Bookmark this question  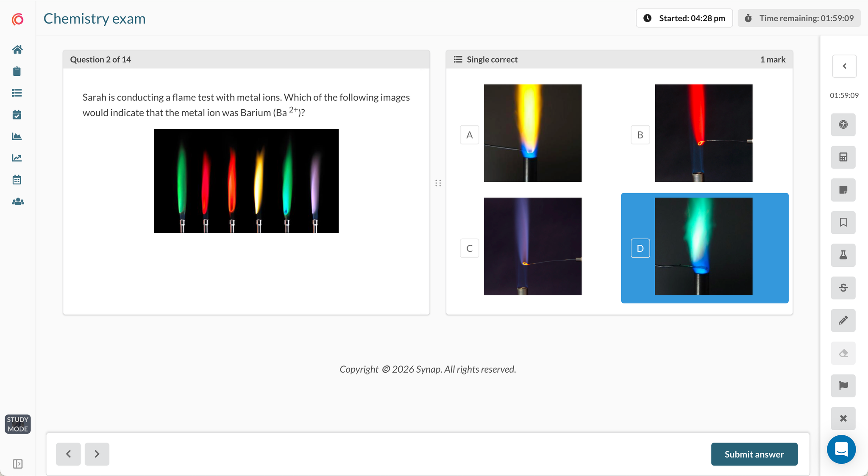(843, 222)
